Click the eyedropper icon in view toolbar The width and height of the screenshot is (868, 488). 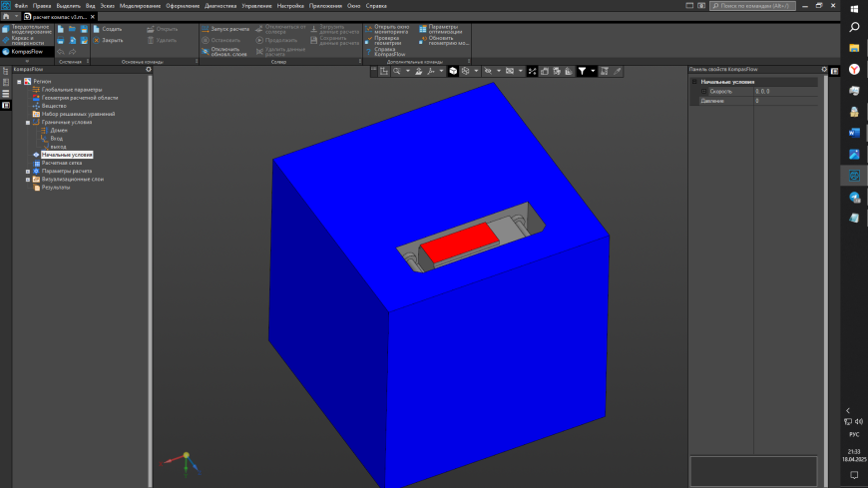pos(618,71)
